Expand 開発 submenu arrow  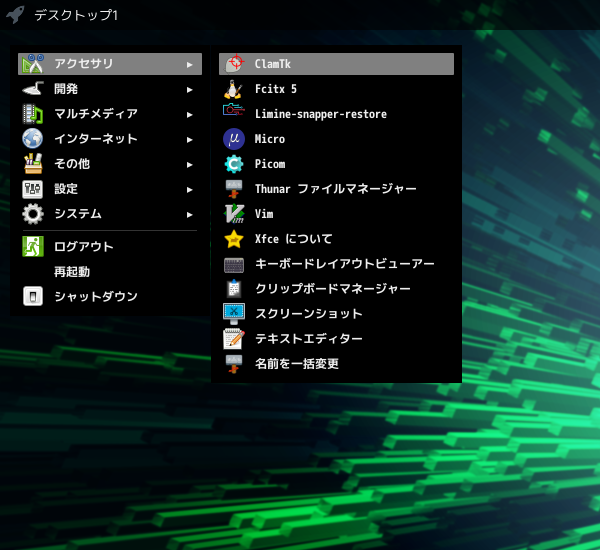point(189,90)
